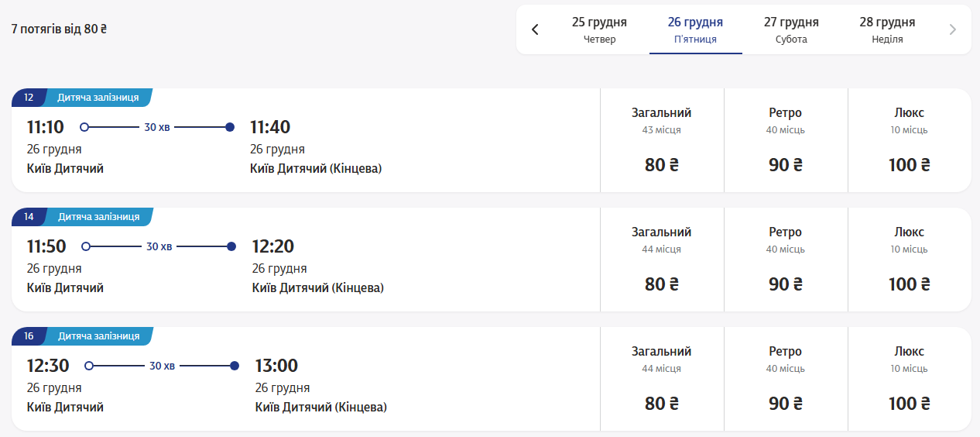Image resolution: width=980 pixels, height=437 pixels.
Task: Pick Загальний class on the 11:50 train
Action: pos(662,260)
